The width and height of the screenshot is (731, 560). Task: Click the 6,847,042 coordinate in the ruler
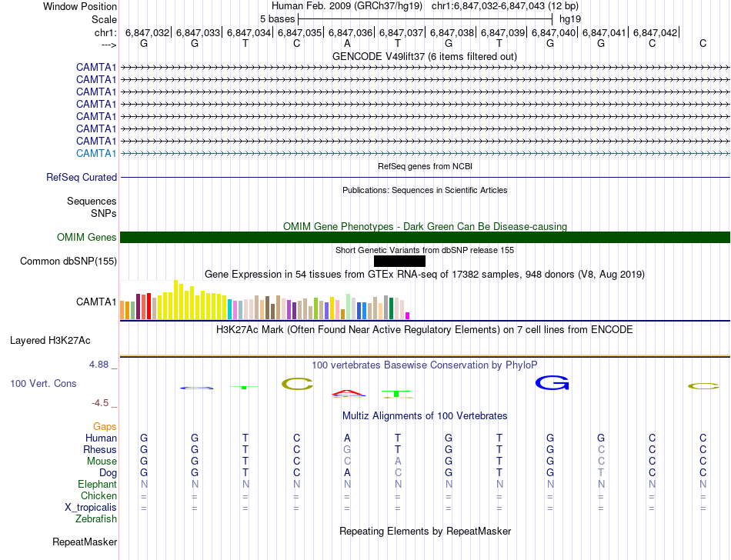coord(655,32)
